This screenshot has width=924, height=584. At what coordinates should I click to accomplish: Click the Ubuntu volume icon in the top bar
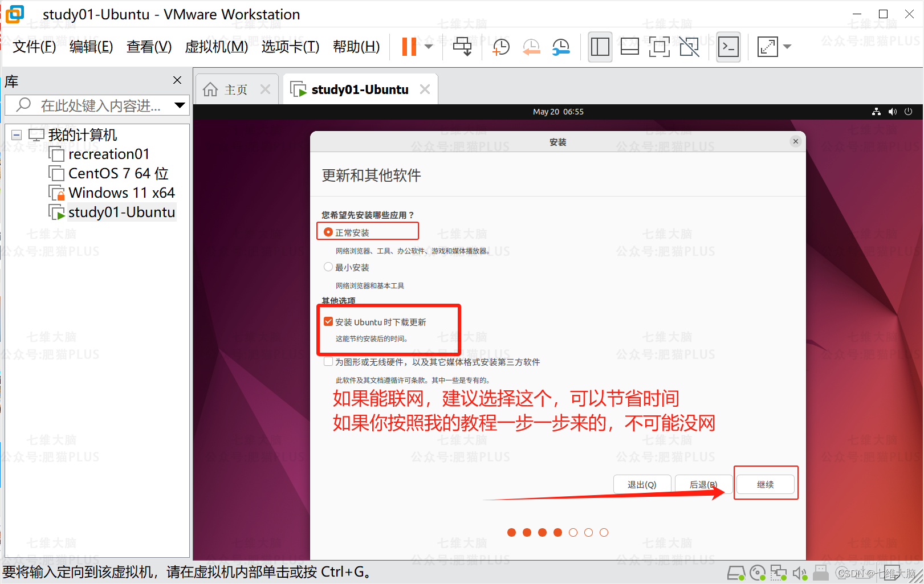[x=892, y=112]
